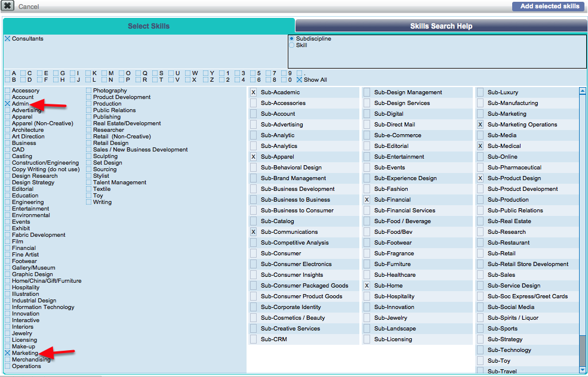
Task: Check the Information Technology checkbox
Action: pos(7,307)
